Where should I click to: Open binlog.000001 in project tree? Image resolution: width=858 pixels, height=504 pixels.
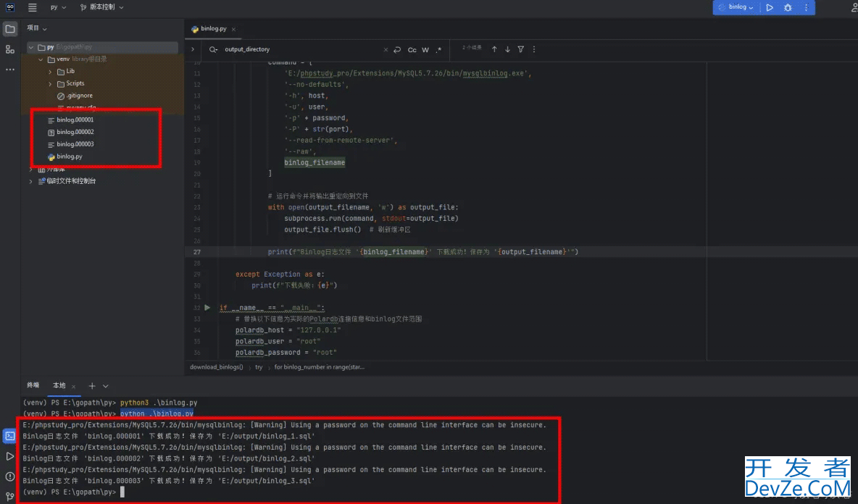coord(75,119)
